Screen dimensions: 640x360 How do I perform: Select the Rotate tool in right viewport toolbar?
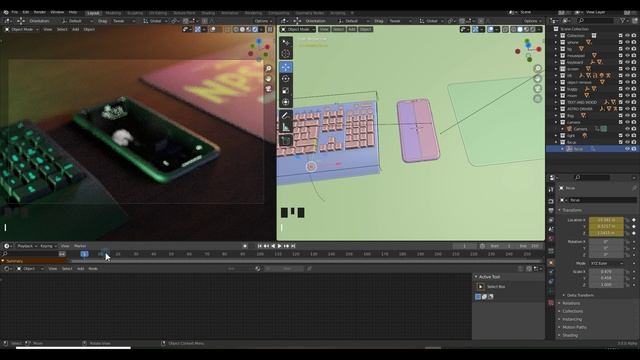pos(286,79)
